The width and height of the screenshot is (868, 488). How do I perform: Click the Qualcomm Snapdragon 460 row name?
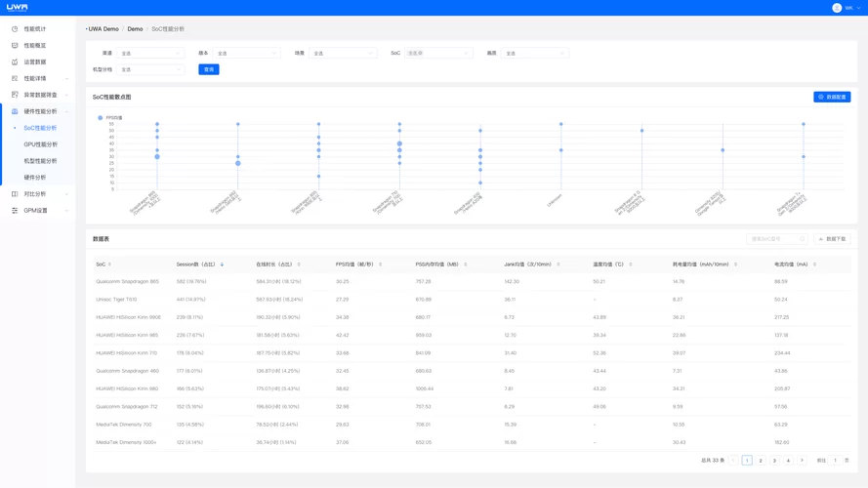click(x=127, y=371)
